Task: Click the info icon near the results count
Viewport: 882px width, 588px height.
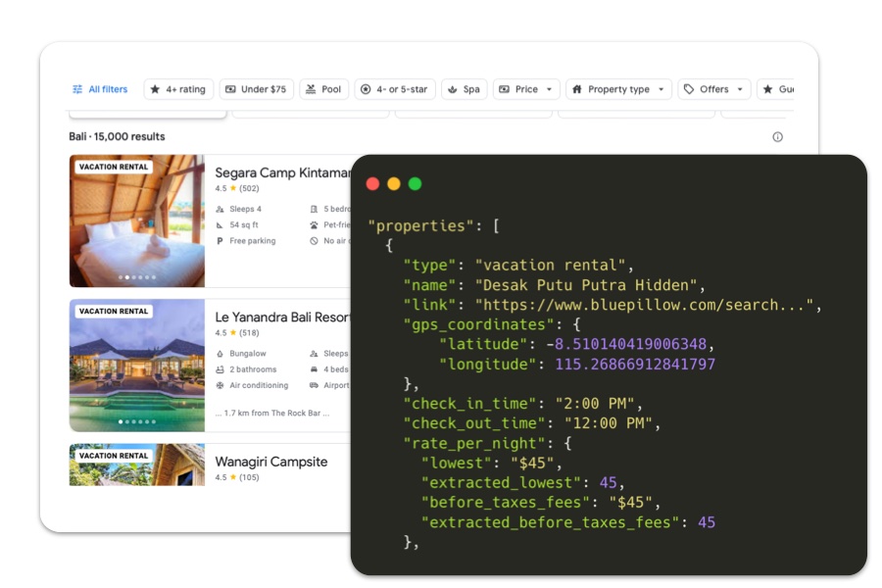Action: click(x=777, y=137)
